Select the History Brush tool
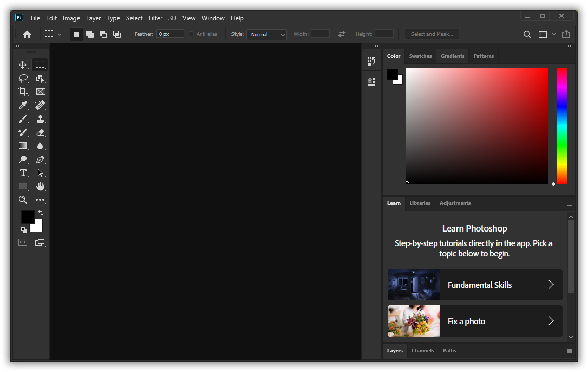 (23, 133)
